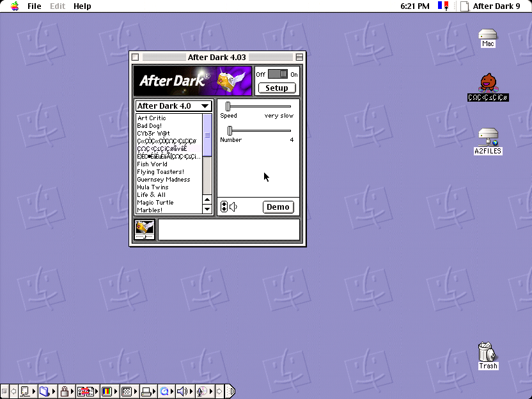Screen dimensions: 532x399
Task: Open the padlock Keychain Control Strip module
Action: 66,391
